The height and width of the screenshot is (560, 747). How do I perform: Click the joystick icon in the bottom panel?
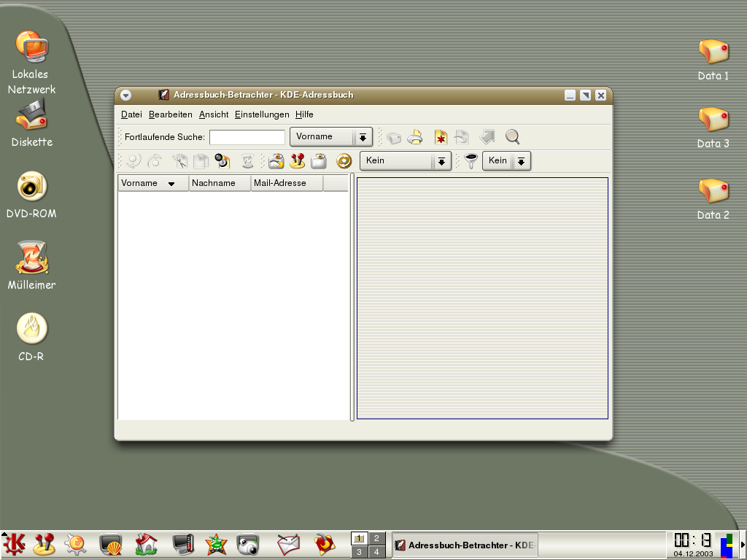(44, 544)
